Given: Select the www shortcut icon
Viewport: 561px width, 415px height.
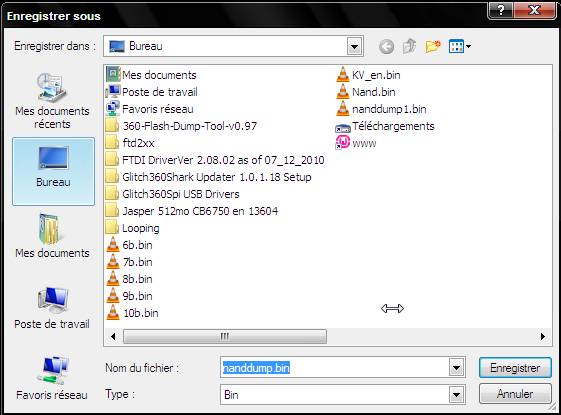Looking at the screenshot, I should coord(343,143).
